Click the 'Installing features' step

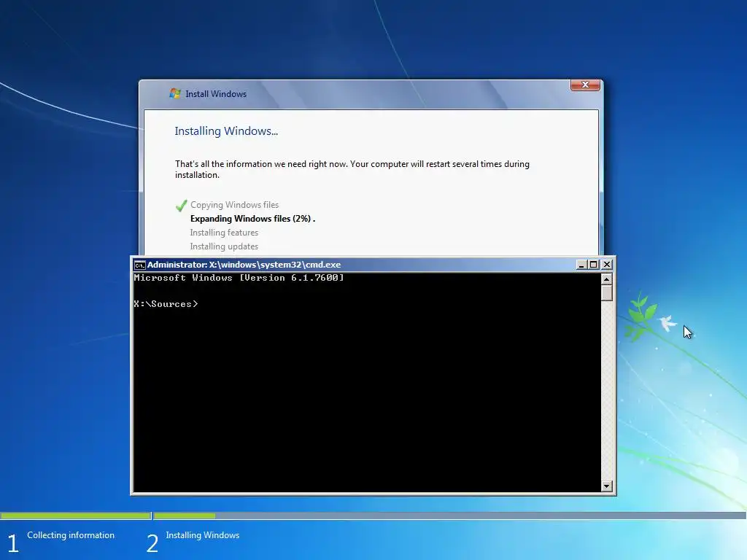tap(224, 233)
